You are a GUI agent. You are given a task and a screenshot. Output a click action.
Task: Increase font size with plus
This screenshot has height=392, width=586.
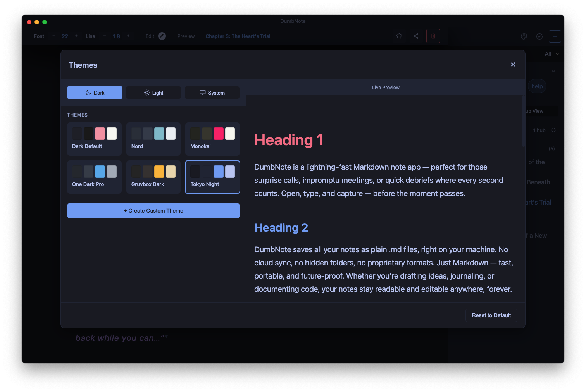point(76,36)
